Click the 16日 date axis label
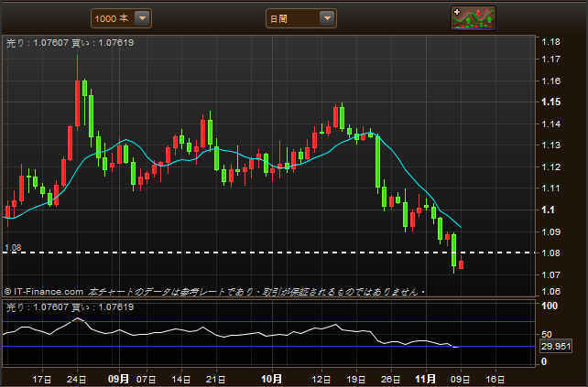Viewport: 588px width, 387px height. [x=495, y=380]
